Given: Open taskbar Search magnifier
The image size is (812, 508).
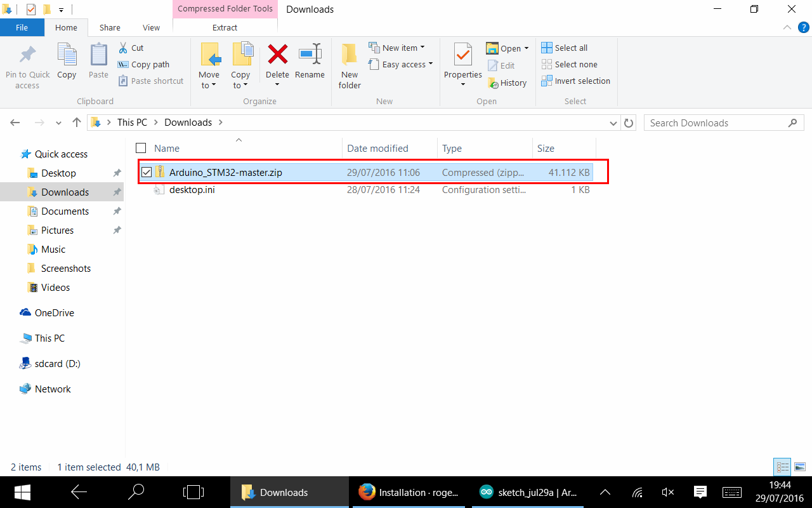Looking at the screenshot, I should click(136, 492).
